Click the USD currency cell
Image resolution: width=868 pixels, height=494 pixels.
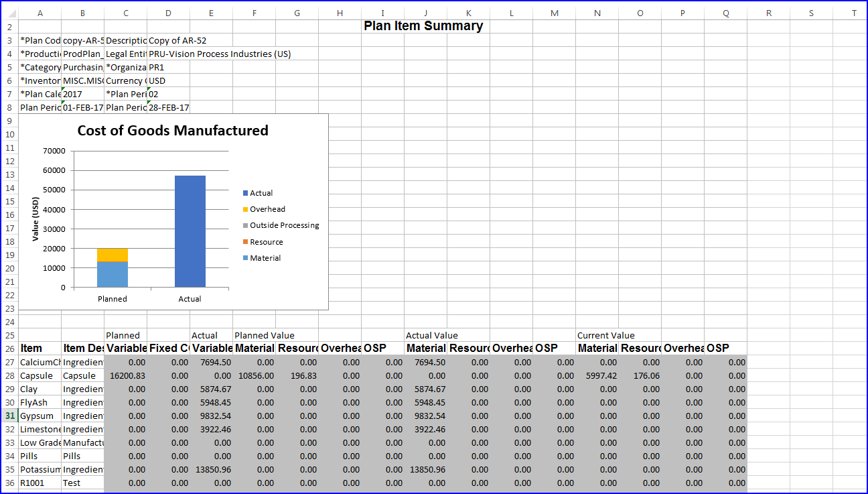pyautogui.click(x=168, y=80)
